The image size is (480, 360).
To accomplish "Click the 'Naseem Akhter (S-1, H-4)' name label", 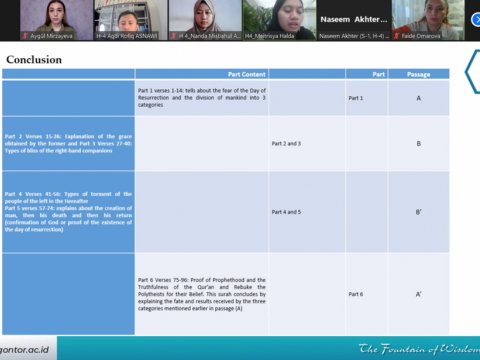I will pos(354,36).
